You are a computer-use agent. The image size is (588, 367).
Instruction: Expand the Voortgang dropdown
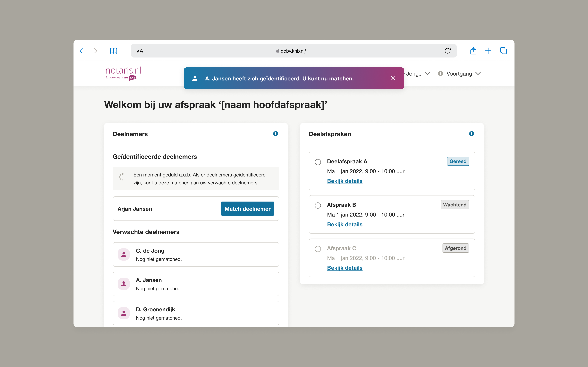(x=478, y=74)
